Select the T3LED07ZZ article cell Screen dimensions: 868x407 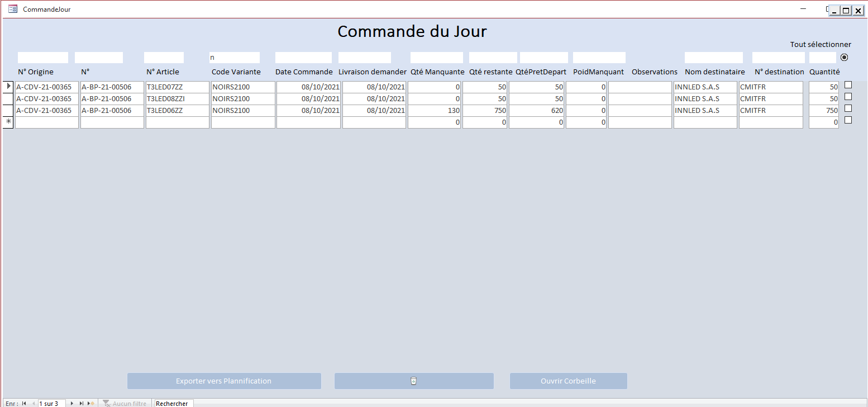(x=177, y=87)
